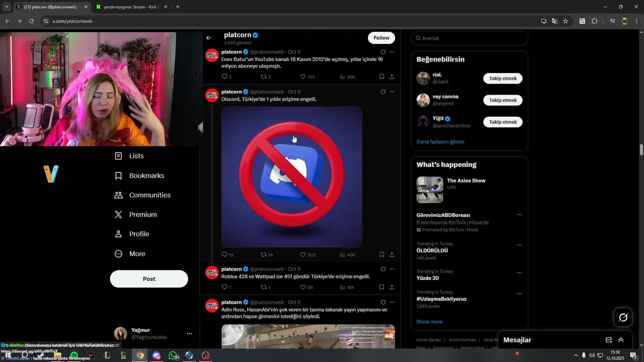Click Daha fazlasını göster link

coord(441,142)
